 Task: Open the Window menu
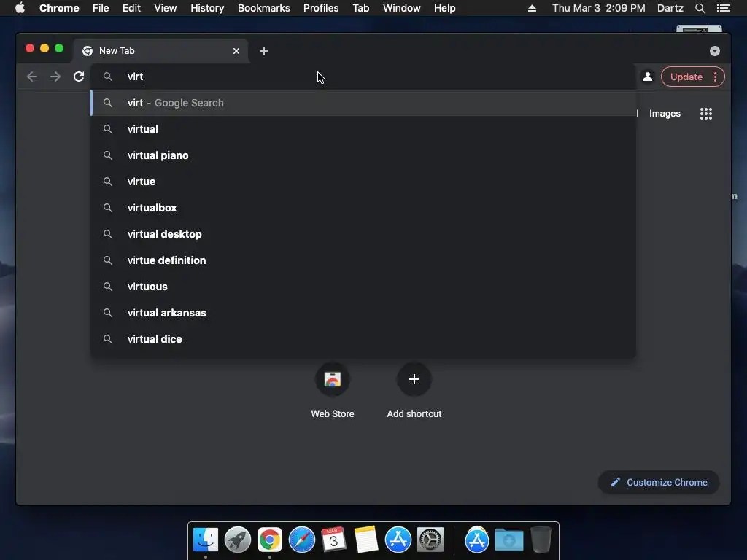pos(402,8)
